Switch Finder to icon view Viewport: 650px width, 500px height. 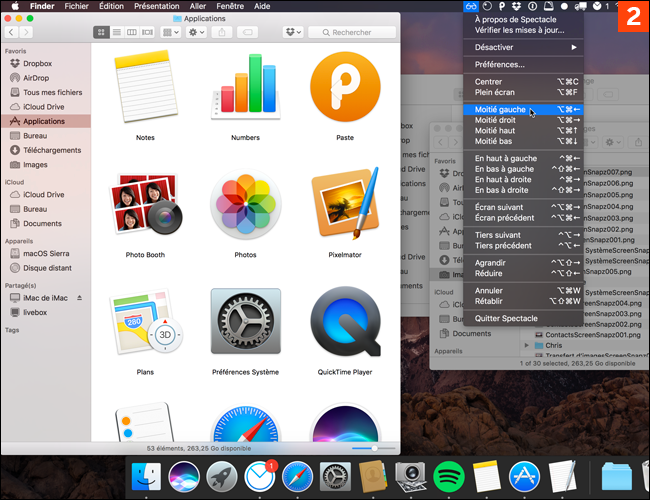pyautogui.click(x=102, y=32)
